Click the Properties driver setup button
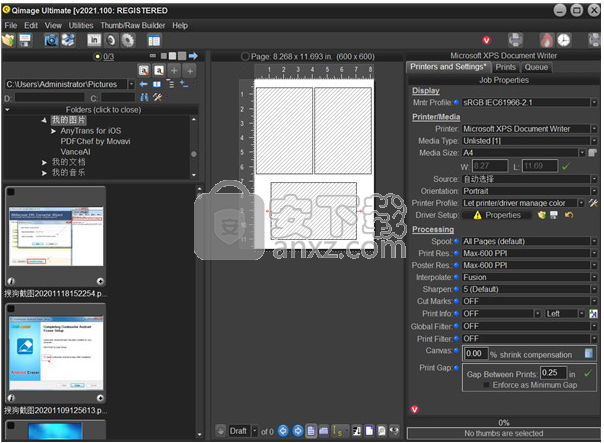The image size is (604, 443). coord(497,215)
